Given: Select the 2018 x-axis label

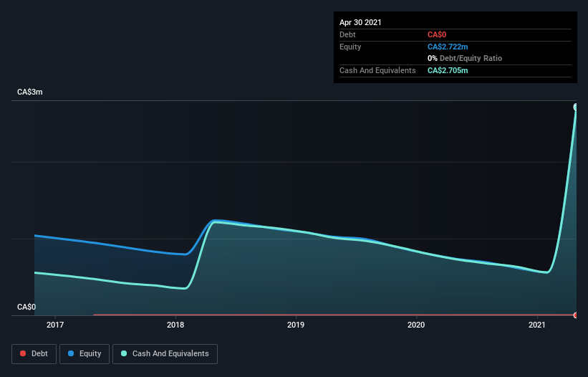Looking at the screenshot, I should pyautogui.click(x=175, y=325).
